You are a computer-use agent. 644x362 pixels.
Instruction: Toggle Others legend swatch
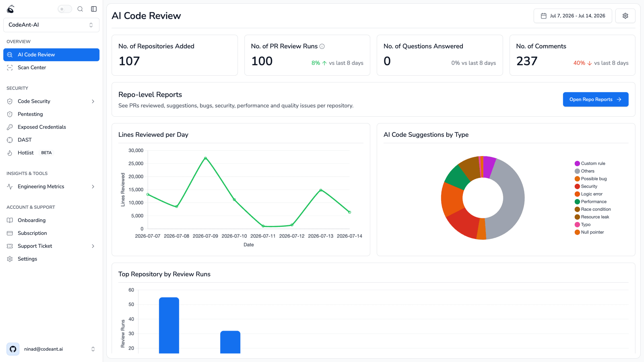click(x=577, y=171)
